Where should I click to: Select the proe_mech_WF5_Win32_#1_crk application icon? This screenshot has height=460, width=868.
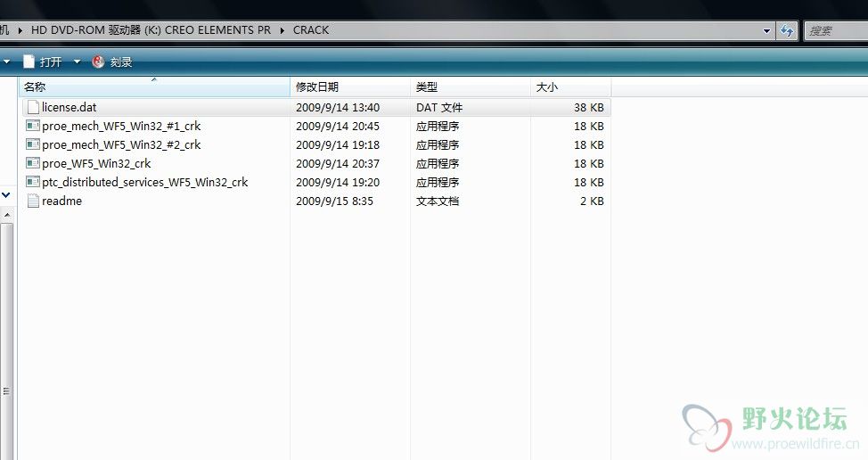(x=33, y=126)
